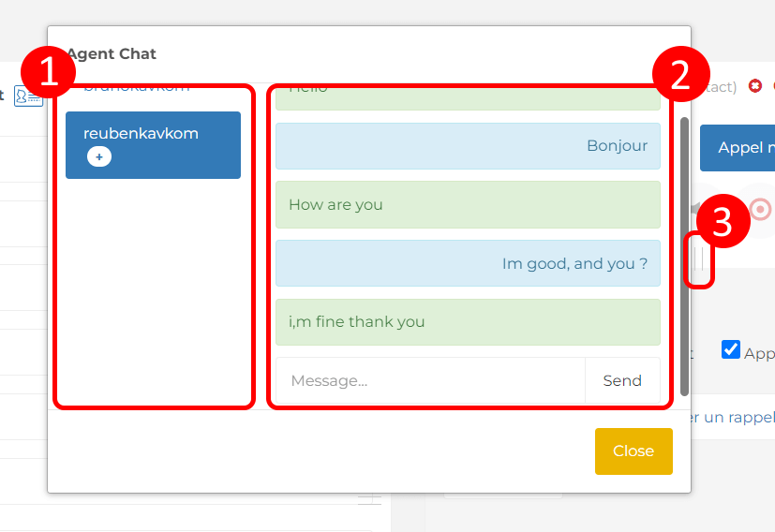Click the 'How are you' message bubble
The width and height of the screenshot is (775, 532).
(468, 205)
